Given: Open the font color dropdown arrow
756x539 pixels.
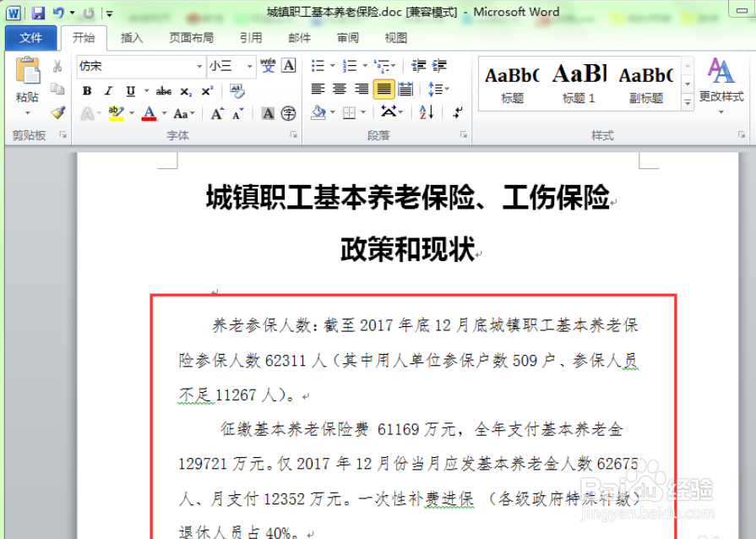Looking at the screenshot, I should click(x=164, y=113).
